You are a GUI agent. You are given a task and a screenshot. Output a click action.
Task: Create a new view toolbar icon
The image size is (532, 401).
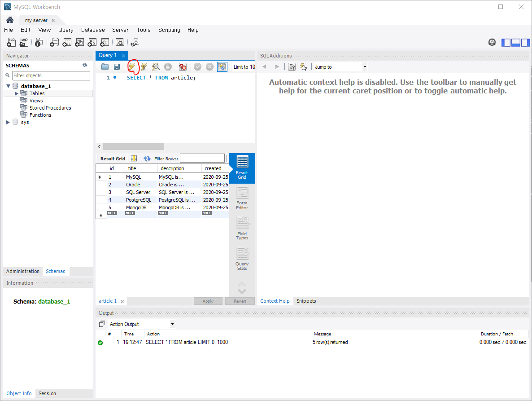79,43
